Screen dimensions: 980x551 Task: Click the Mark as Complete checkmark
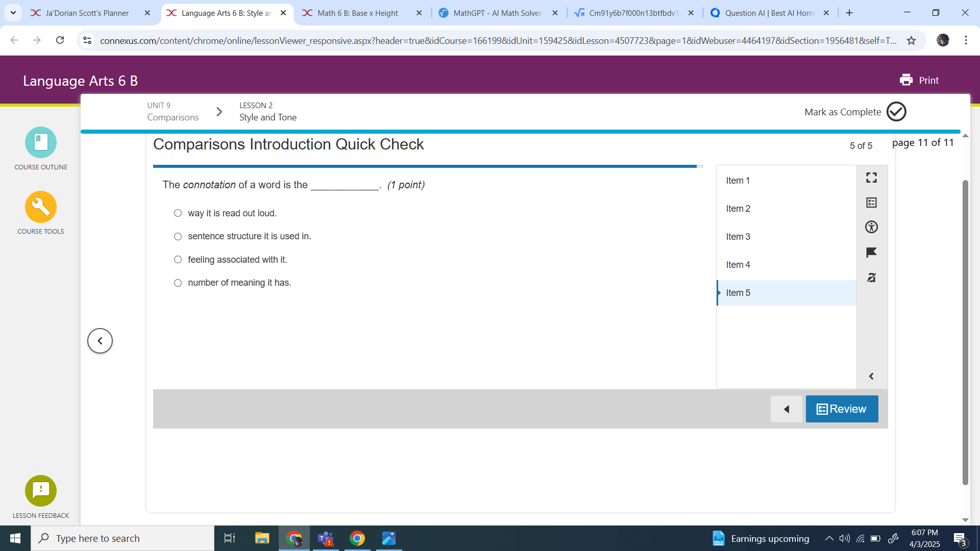click(896, 112)
